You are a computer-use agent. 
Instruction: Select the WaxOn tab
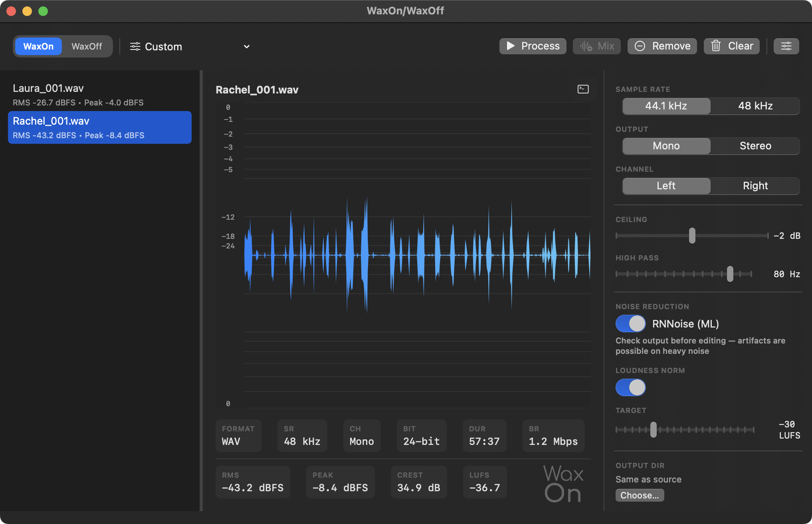(38, 46)
